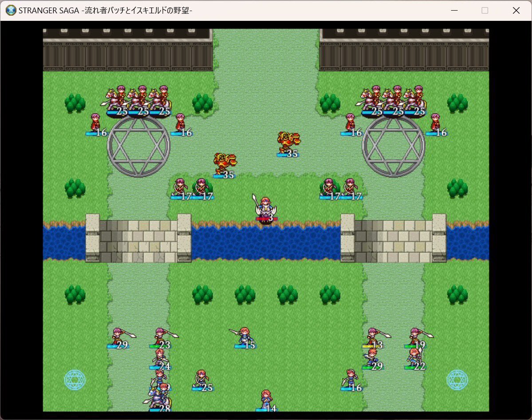The height and width of the screenshot is (420, 532).
Task: Select the leftmost cavalry knight in the left trio
Action: [x=117, y=101]
